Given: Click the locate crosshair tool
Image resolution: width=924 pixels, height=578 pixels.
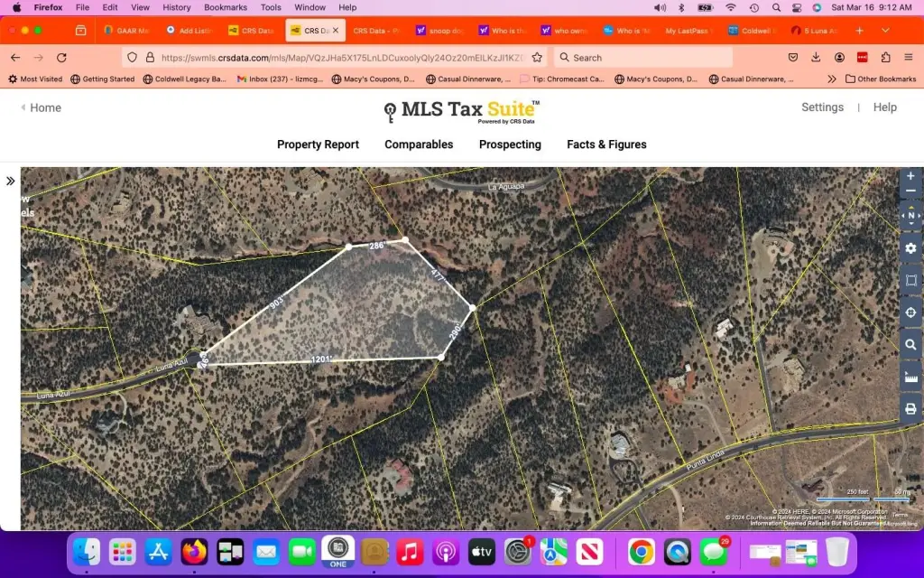Looking at the screenshot, I should [x=910, y=312].
